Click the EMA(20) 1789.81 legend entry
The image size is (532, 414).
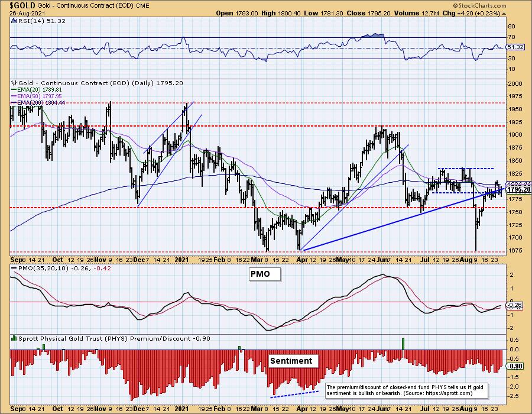coord(37,90)
